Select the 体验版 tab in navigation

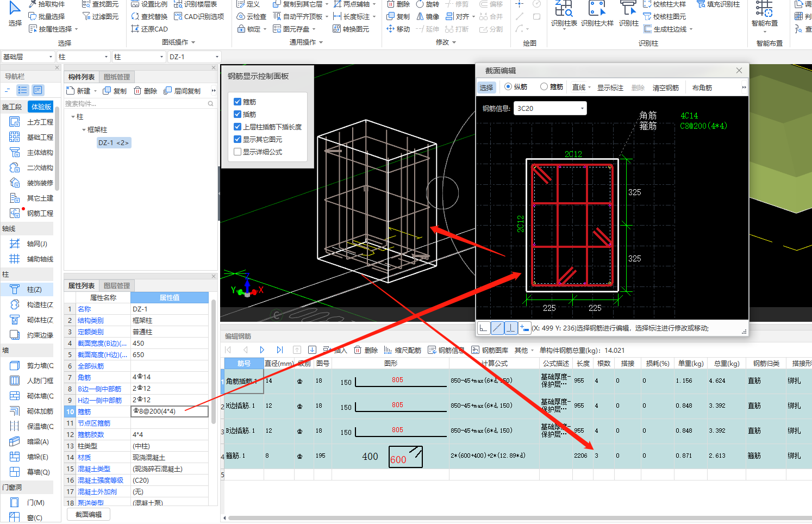[41, 107]
